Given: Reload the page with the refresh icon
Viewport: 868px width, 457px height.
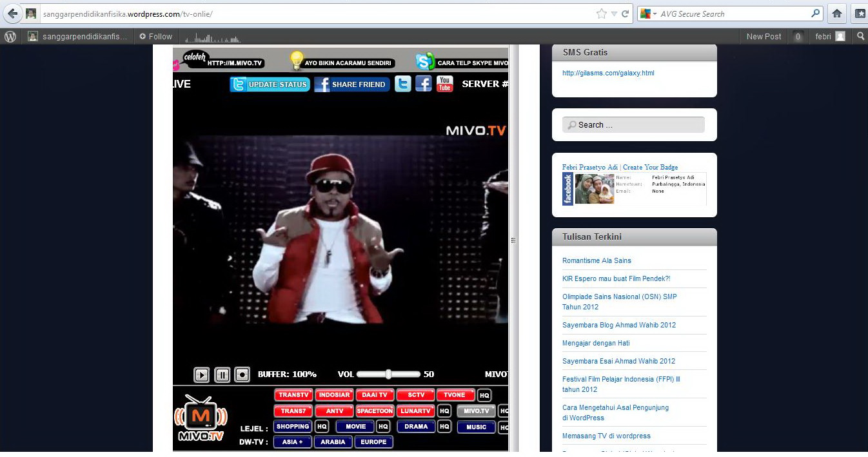Looking at the screenshot, I should click(x=625, y=14).
